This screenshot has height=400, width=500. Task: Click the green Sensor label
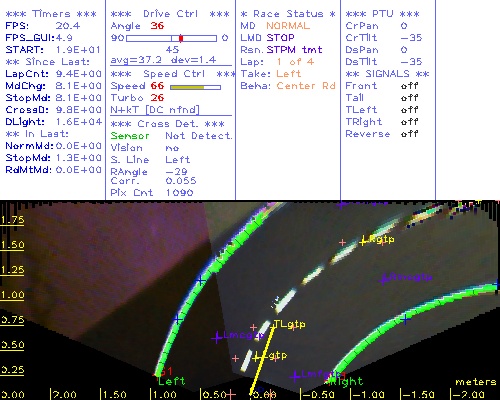pyautogui.click(x=130, y=136)
